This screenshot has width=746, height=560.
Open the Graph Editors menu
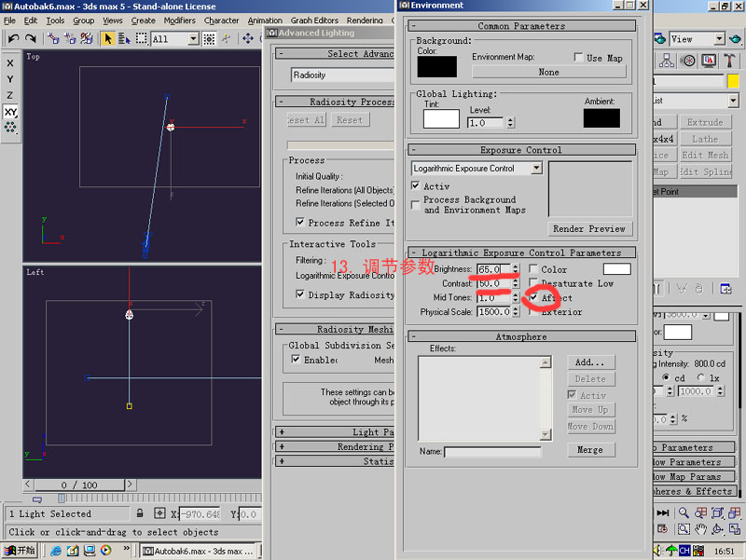[x=314, y=20]
